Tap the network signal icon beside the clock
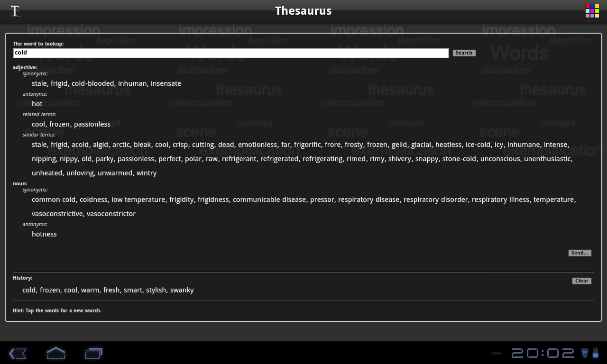This screenshot has height=364, width=607. pyautogui.click(x=585, y=353)
